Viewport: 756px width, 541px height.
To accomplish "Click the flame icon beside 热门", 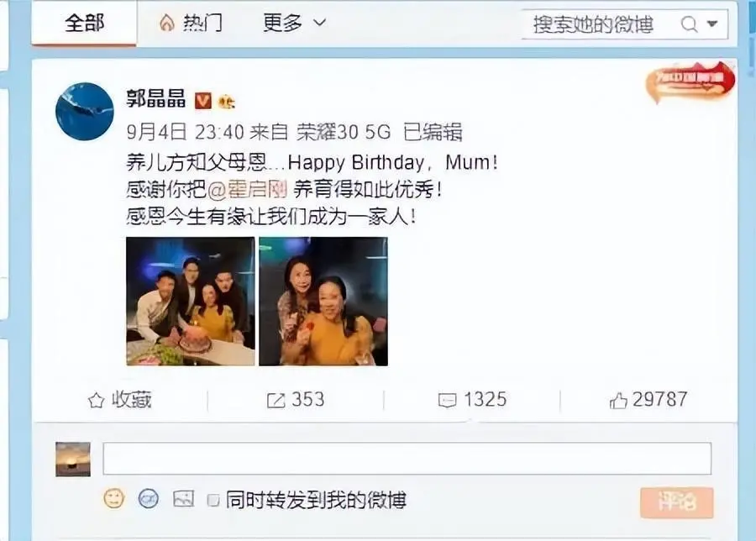I will click(167, 22).
